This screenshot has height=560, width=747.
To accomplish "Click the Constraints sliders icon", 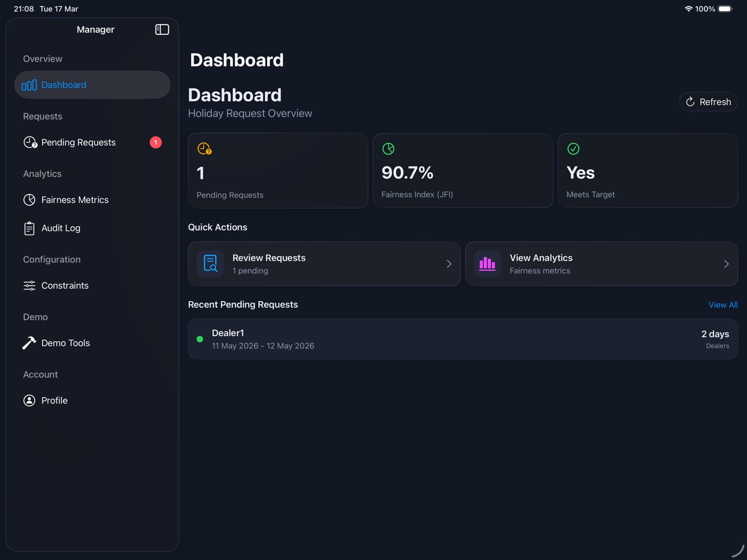I will tap(29, 286).
